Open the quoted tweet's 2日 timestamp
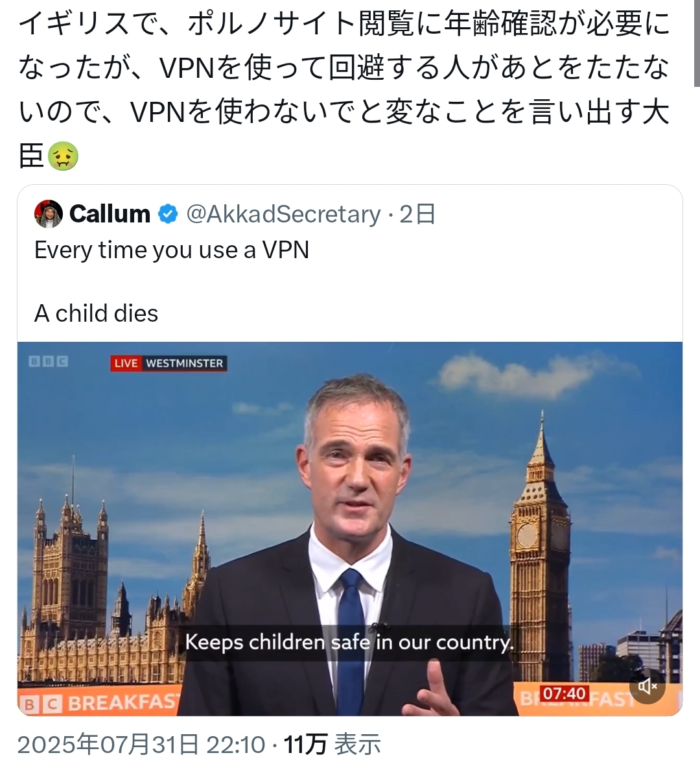 [x=417, y=214]
